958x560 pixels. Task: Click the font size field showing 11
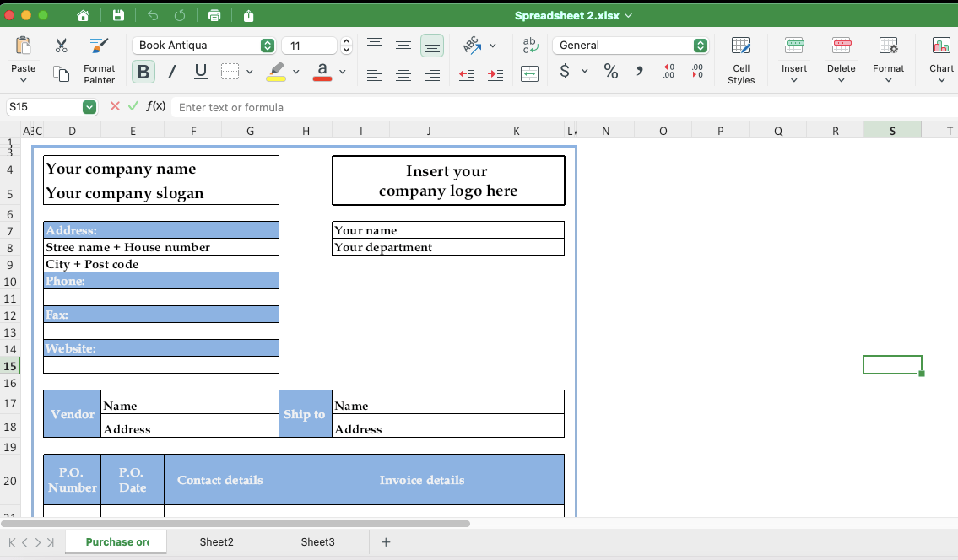pos(309,46)
